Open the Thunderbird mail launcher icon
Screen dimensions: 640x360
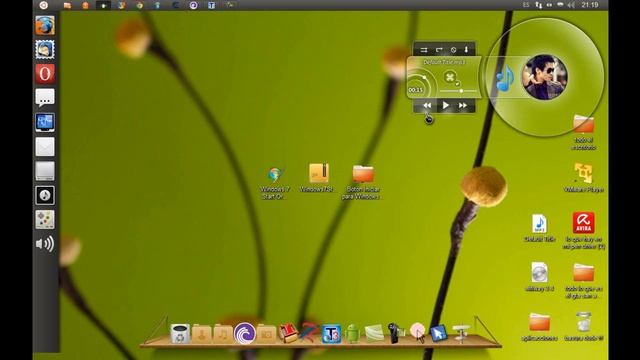[x=45, y=50]
